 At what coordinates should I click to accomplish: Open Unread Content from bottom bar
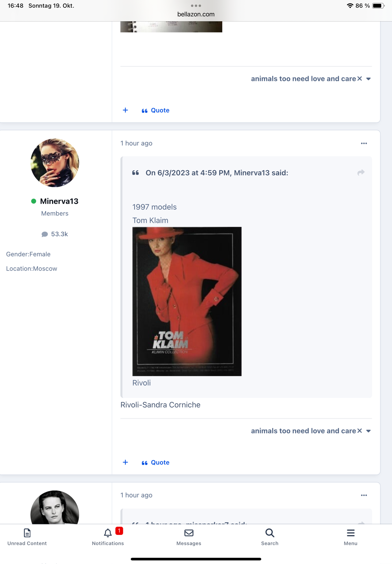pyautogui.click(x=27, y=537)
